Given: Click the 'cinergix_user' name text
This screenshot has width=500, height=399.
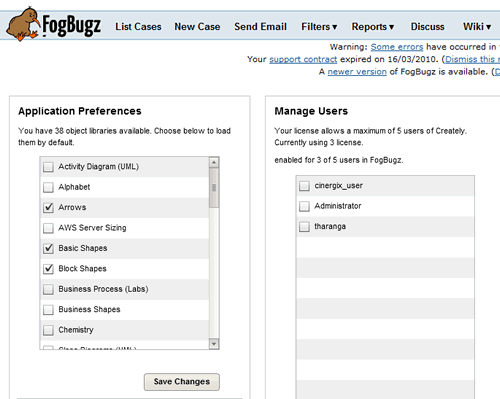Looking at the screenshot, I should click(338, 186).
